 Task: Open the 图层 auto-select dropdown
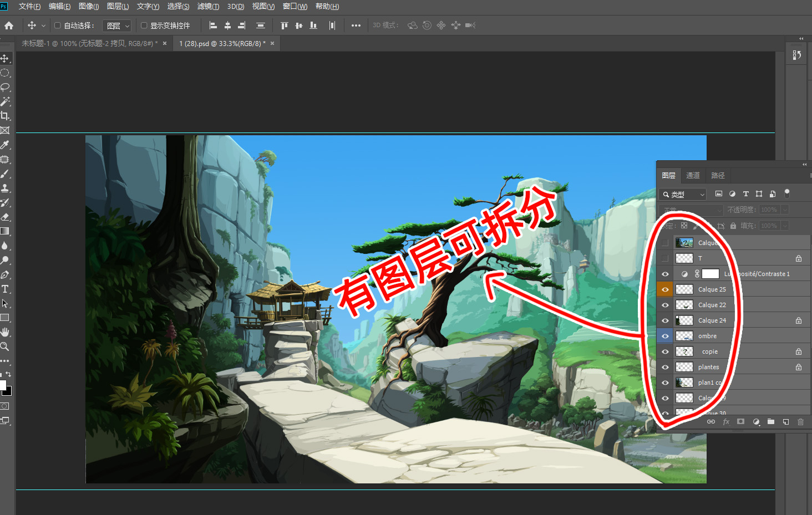117,26
